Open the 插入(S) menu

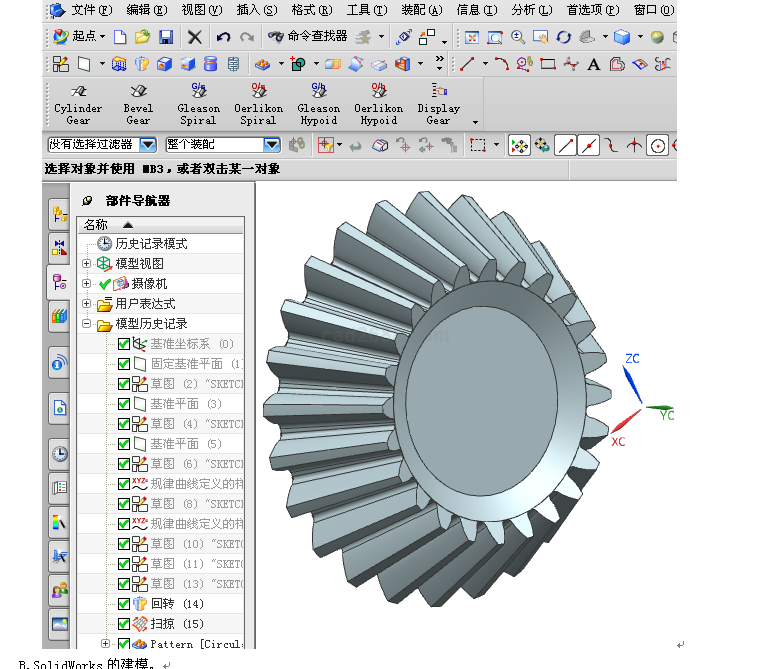click(257, 10)
